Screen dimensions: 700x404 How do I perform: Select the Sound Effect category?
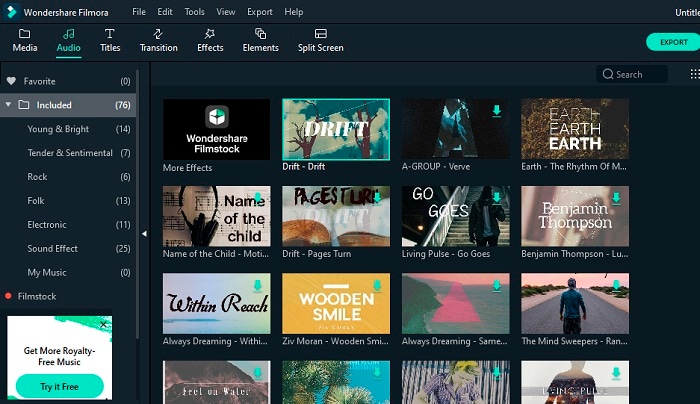click(68, 248)
